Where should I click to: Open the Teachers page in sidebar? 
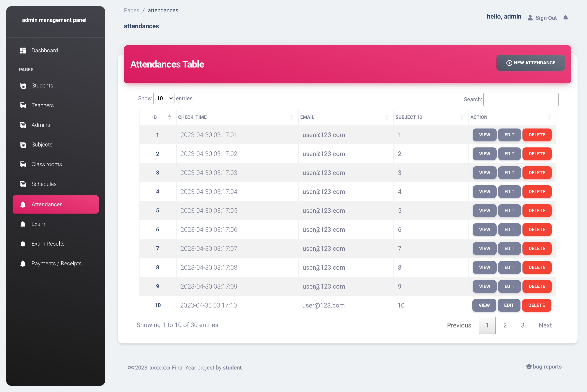click(x=42, y=105)
